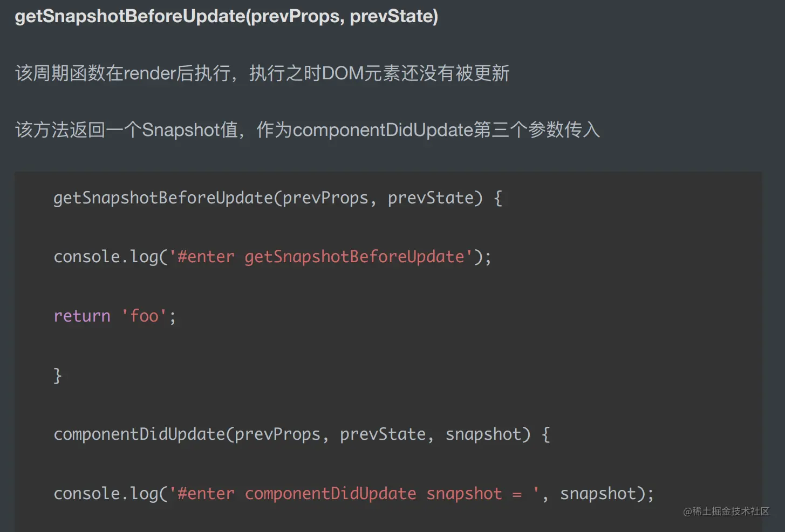This screenshot has width=785, height=532.
Task: Click componentDidUpdate in the second paragraph
Action: [383, 130]
